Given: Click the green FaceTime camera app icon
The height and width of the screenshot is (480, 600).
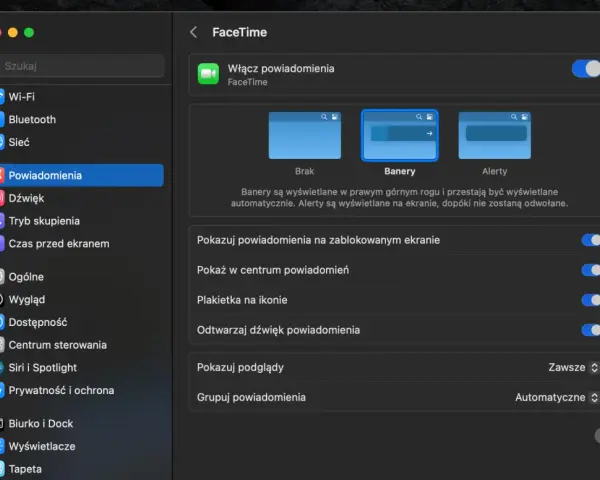Looking at the screenshot, I should click(x=208, y=73).
